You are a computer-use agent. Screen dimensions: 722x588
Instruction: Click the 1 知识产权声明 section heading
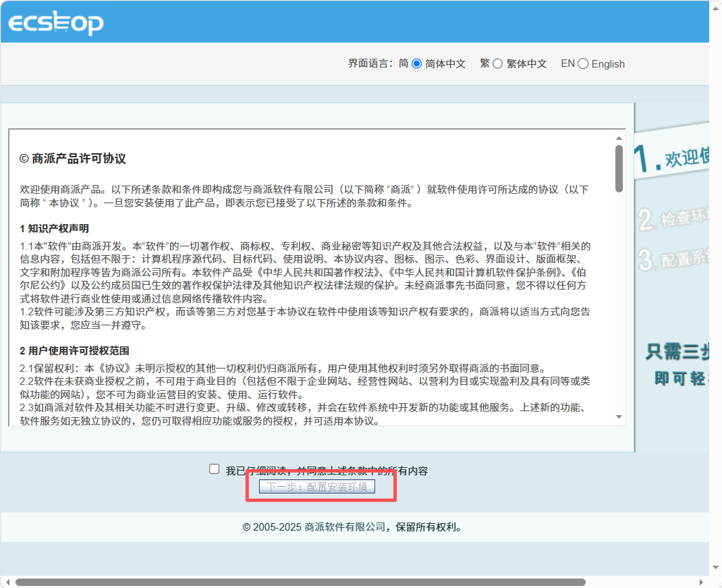(x=55, y=229)
